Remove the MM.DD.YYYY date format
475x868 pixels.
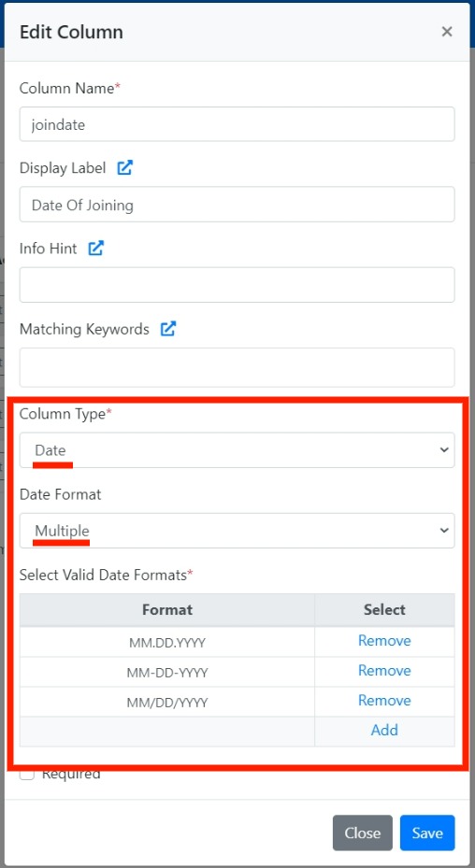(x=384, y=641)
